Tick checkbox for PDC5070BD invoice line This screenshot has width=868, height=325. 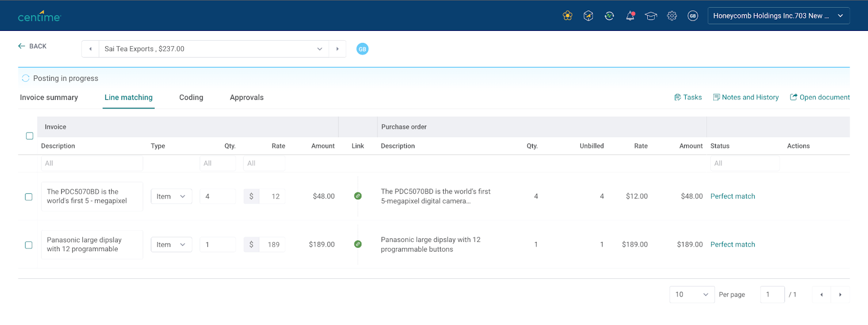[29, 197]
